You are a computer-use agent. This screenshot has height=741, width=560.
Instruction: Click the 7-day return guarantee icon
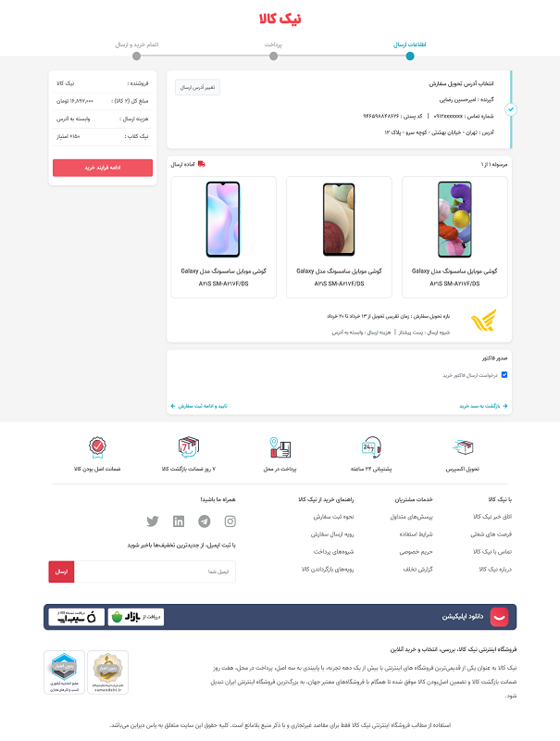189,447
